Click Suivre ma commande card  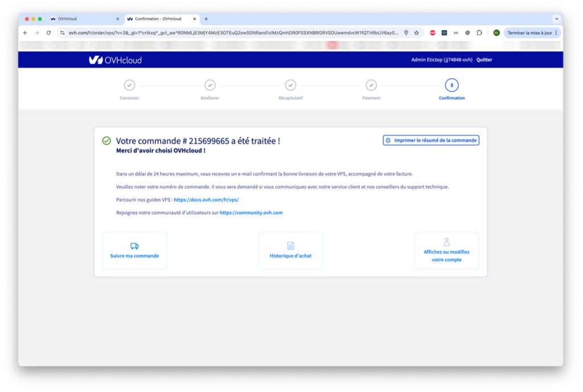click(134, 250)
